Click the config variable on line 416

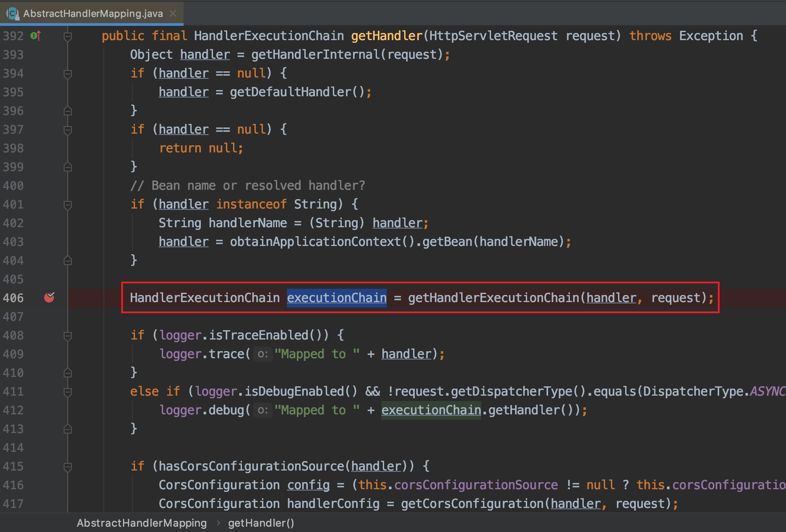point(308,485)
